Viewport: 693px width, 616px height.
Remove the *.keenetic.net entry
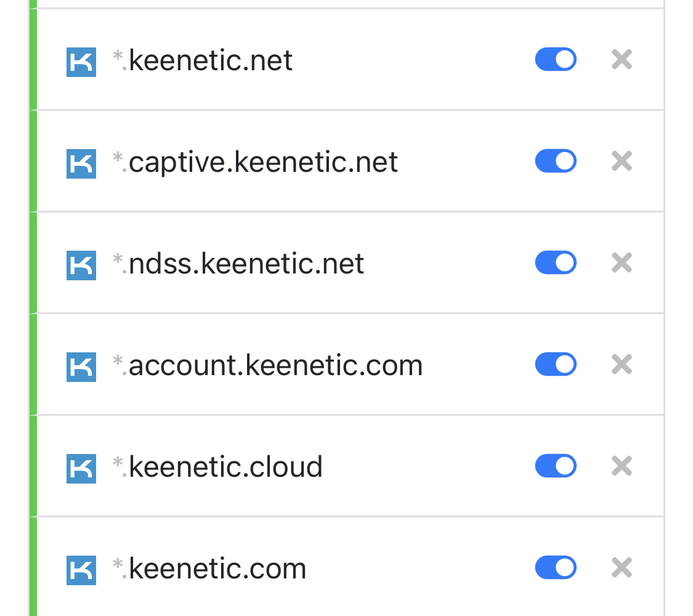[622, 59]
